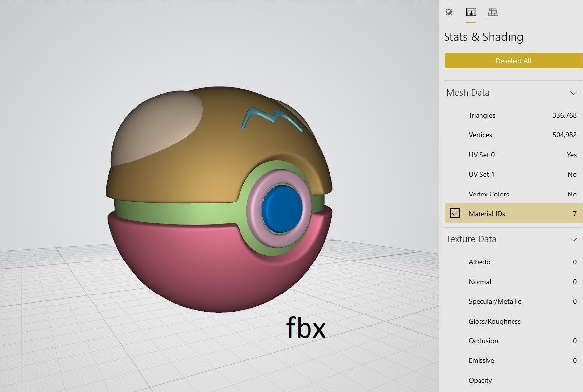Click the Deselect All button
583x392 pixels.
(513, 61)
